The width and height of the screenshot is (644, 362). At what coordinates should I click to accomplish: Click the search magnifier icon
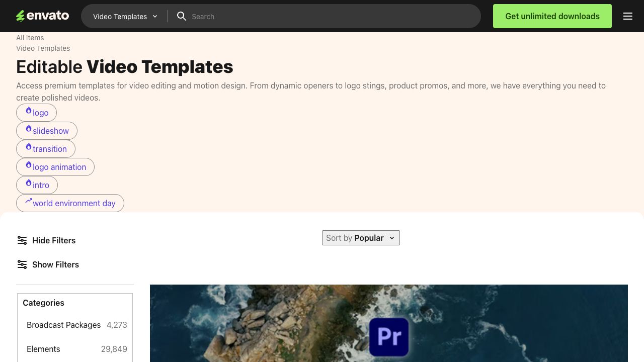tap(182, 16)
